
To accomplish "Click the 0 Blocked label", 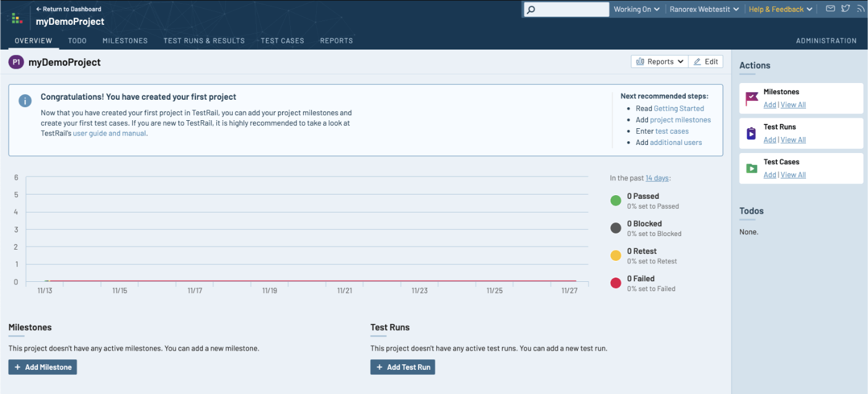I will pos(644,224).
